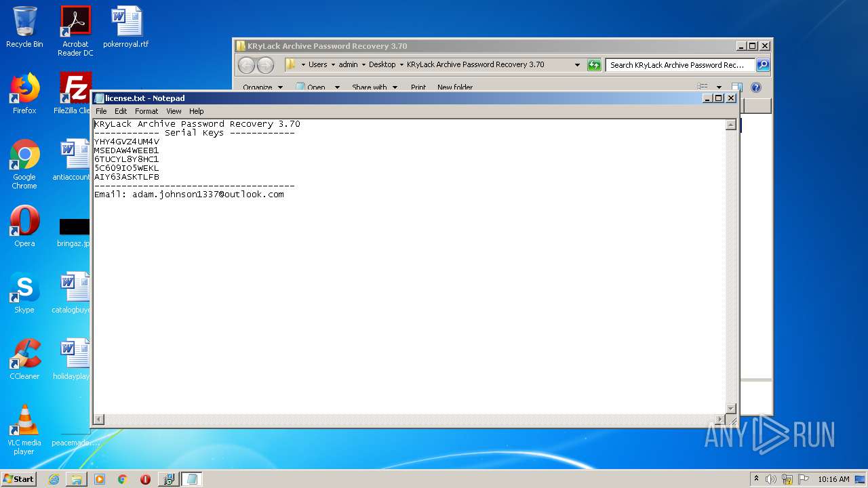The image size is (868, 488).
Task: Click the Notepad vertical scrollbar up arrow
Action: (731, 125)
